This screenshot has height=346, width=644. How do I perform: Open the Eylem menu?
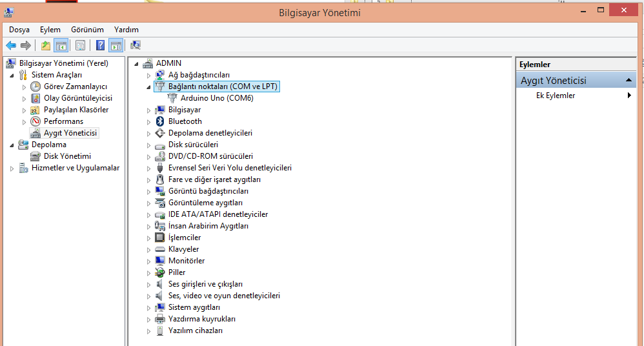(x=50, y=30)
